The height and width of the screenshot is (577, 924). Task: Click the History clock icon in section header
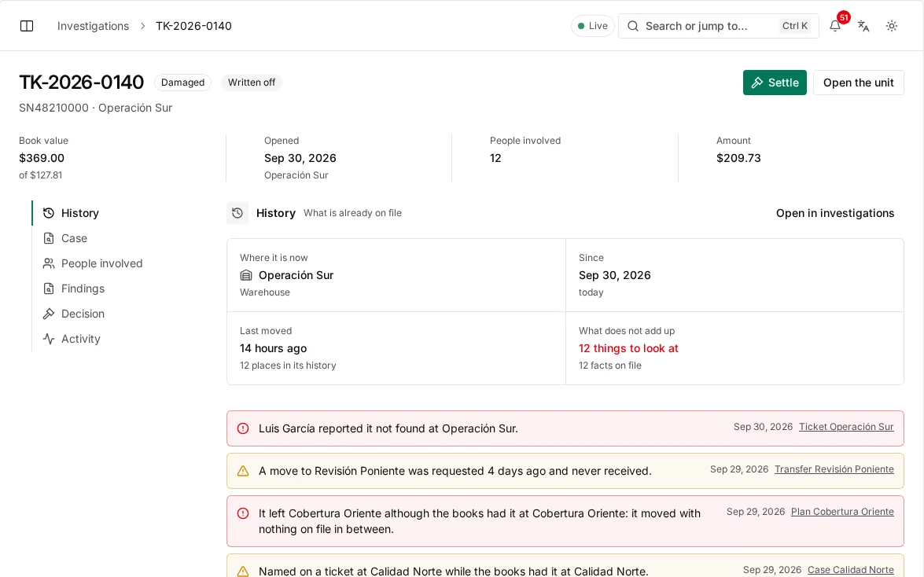(x=237, y=213)
